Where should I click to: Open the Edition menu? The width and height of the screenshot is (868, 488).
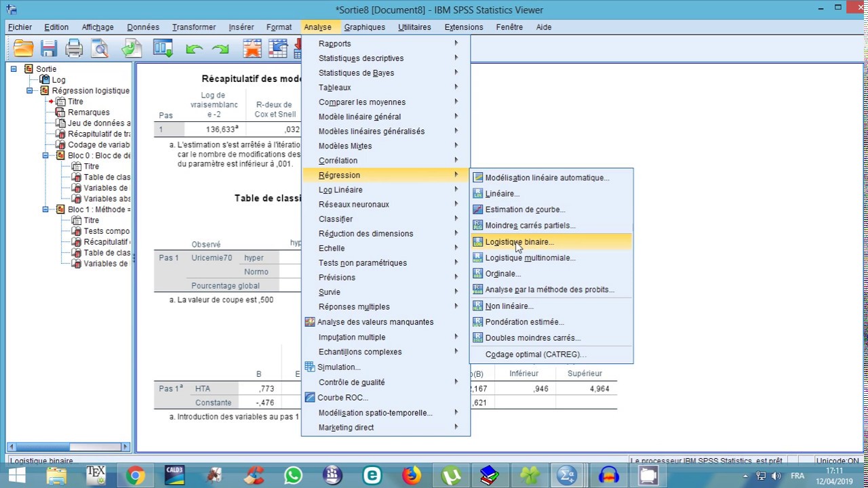click(56, 27)
